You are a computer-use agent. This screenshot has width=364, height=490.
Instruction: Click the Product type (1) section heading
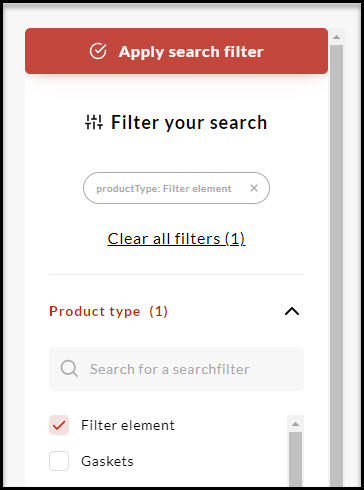[108, 311]
